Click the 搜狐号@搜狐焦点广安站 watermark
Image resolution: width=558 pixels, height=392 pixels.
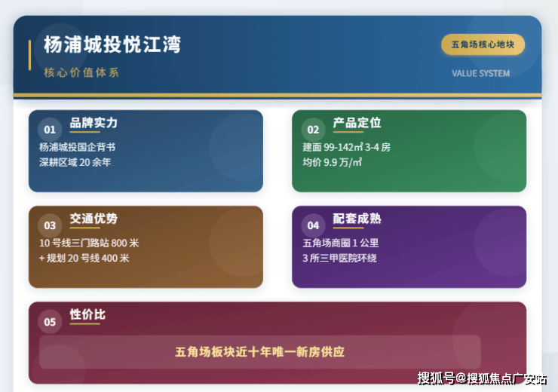pyautogui.click(x=482, y=378)
